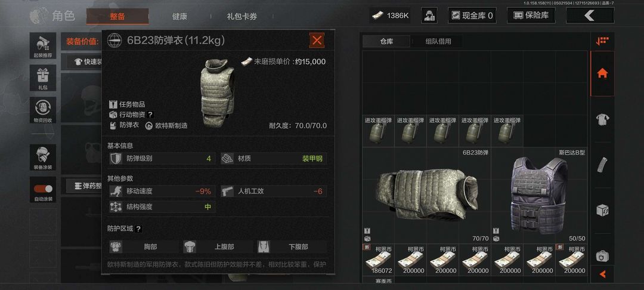
Task: Filter storage by medical kit icon
Action: (602, 255)
